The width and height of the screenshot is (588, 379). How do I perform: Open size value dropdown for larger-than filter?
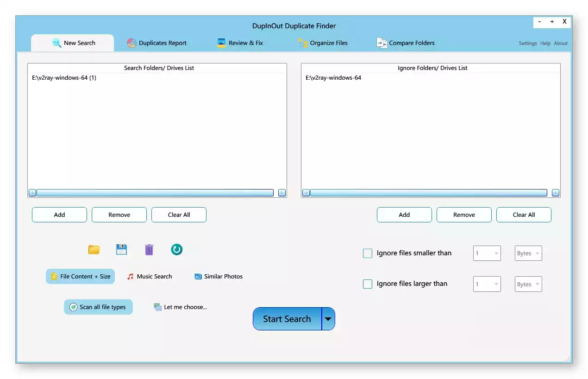pyautogui.click(x=487, y=284)
